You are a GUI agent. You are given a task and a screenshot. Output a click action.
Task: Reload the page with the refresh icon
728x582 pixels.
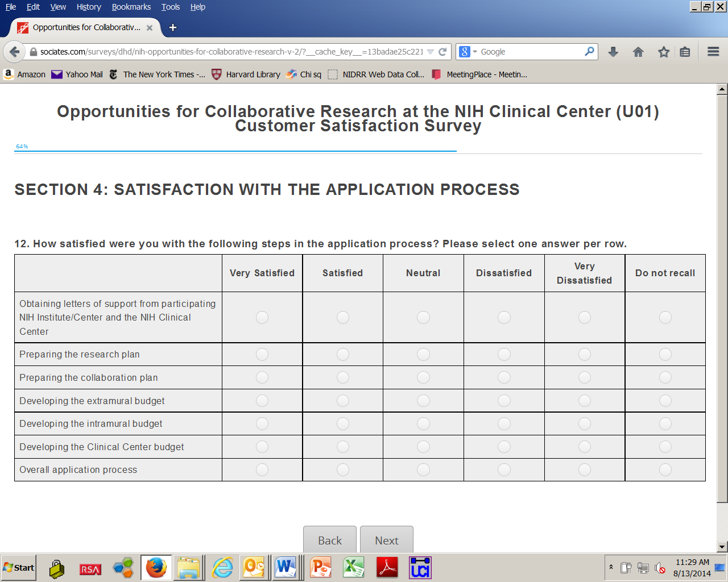(x=442, y=52)
